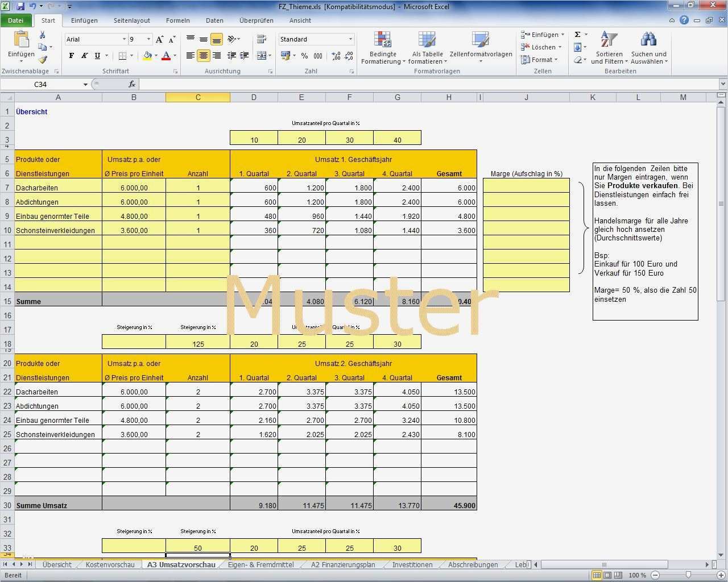The width and height of the screenshot is (728, 582).
Task: Open the text orientation tool
Action: click(x=232, y=39)
